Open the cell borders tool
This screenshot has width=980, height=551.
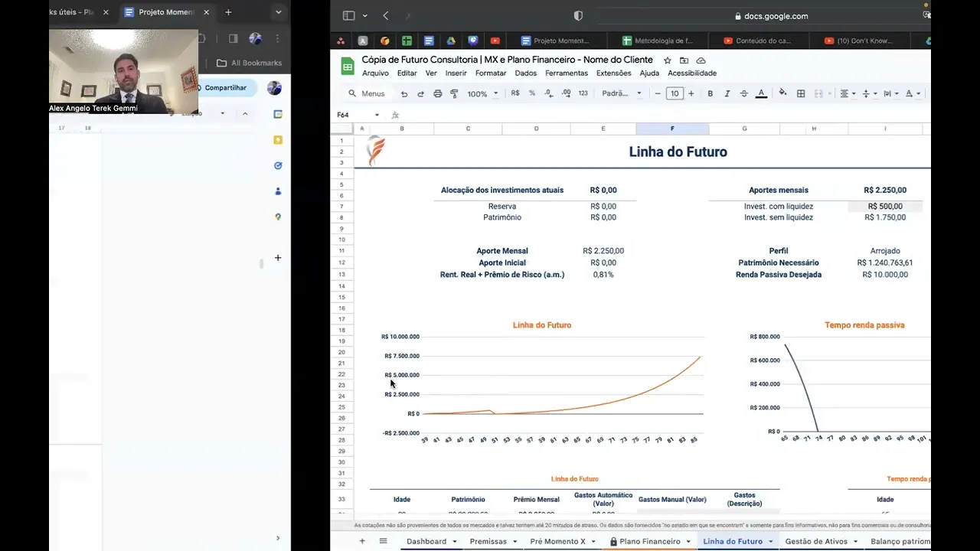coord(801,93)
